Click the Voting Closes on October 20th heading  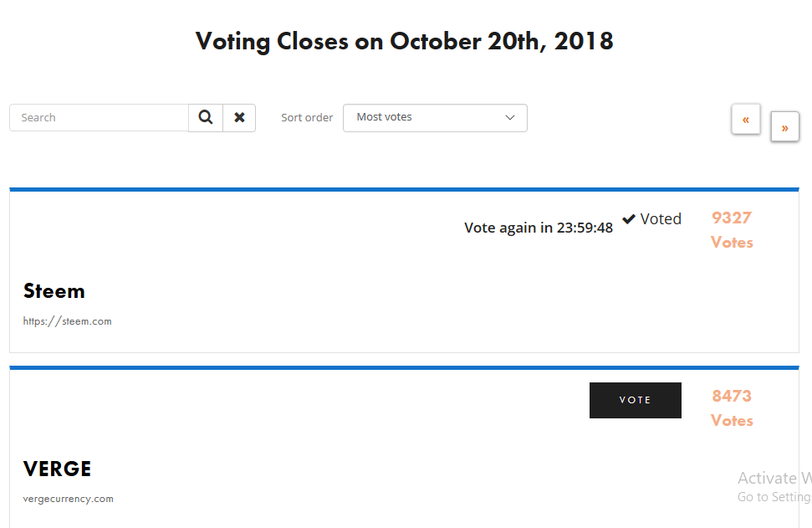[x=405, y=41]
